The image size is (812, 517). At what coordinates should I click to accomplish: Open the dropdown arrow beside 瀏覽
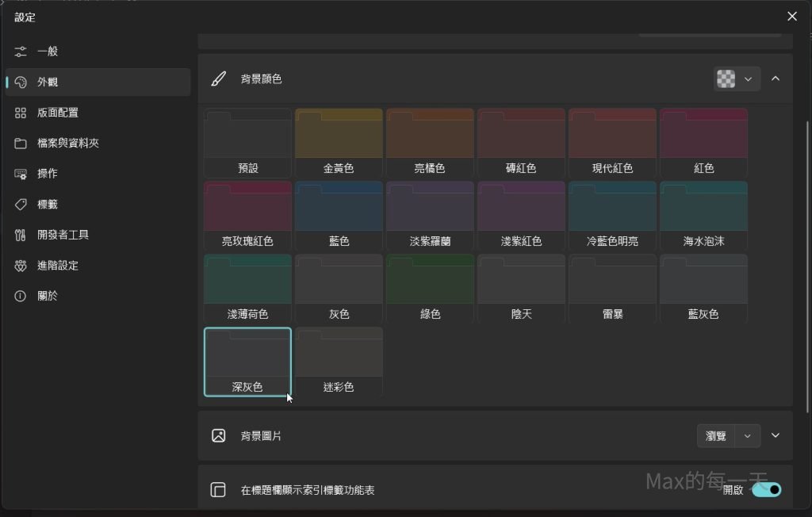pyautogui.click(x=748, y=435)
